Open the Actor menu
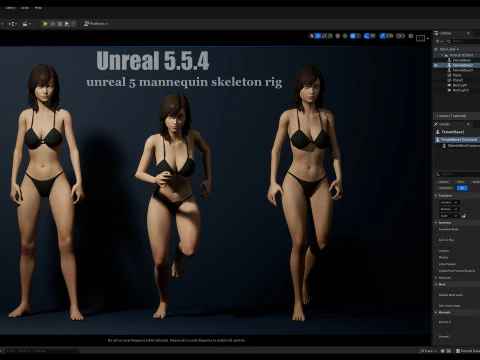This screenshot has width=480, height=360. [25, 8]
